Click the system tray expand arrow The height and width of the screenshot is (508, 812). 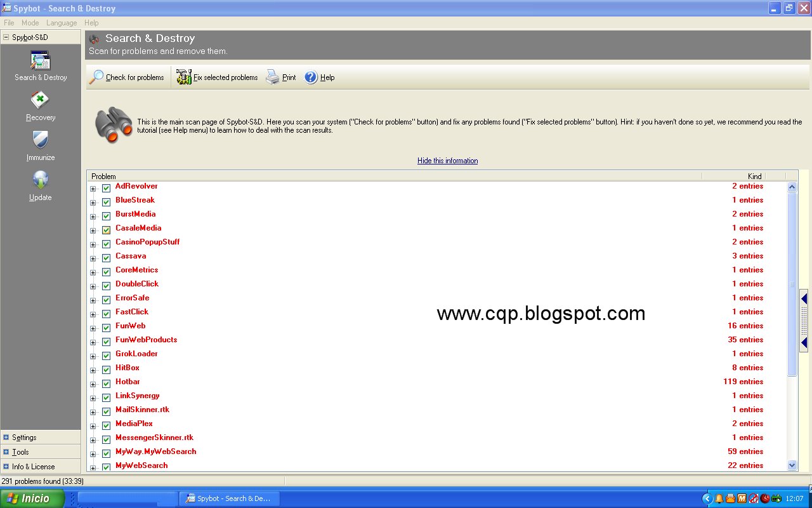(x=708, y=498)
